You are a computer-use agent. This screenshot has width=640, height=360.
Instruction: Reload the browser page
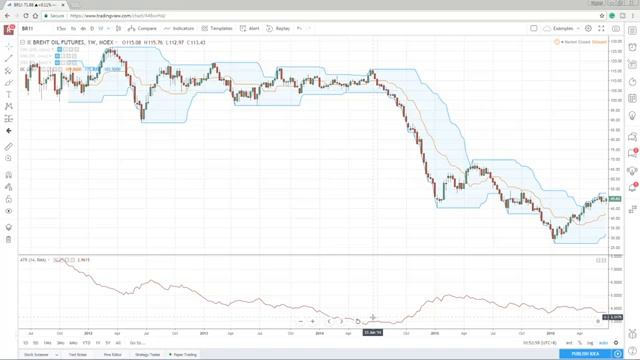point(26,16)
